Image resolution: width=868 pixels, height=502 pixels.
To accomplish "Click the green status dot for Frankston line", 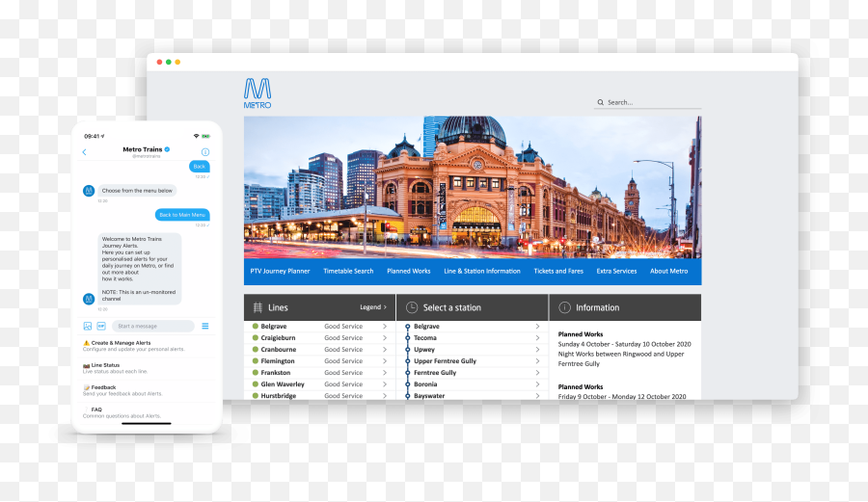I will [256, 373].
